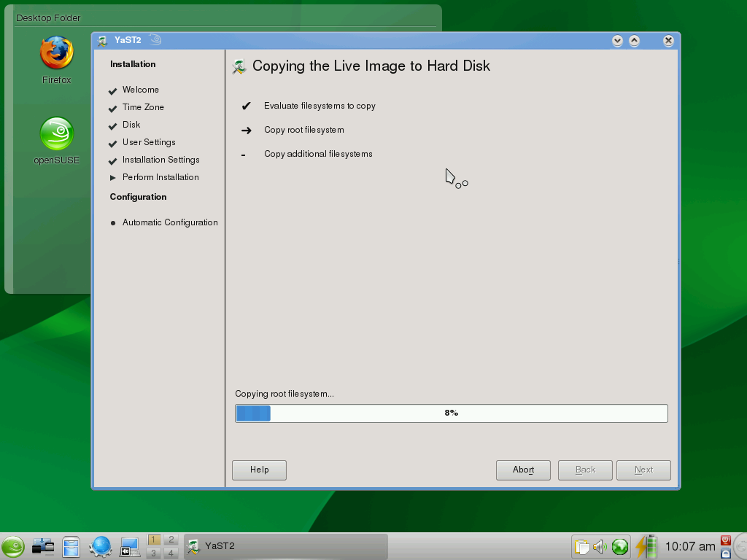Shade the YaST2 window with the down chevron
The width and height of the screenshot is (747, 560).
point(616,41)
